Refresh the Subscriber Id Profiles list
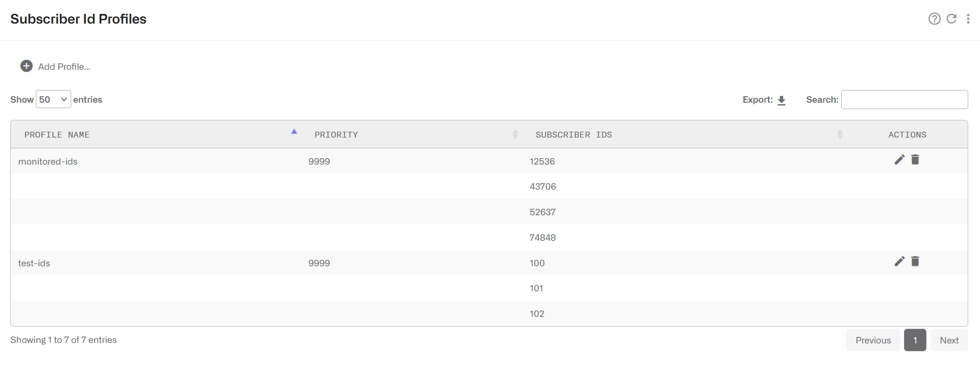The image size is (980, 368). pos(952,19)
